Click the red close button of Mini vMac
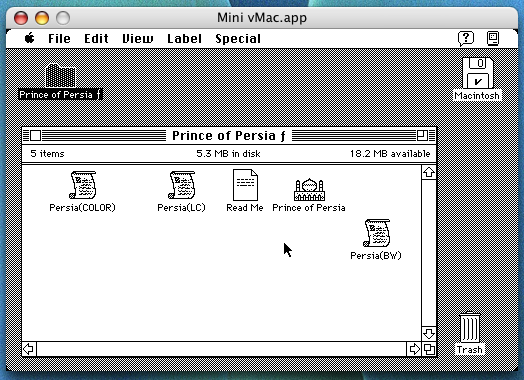This screenshot has height=380, width=524. (21, 18)
